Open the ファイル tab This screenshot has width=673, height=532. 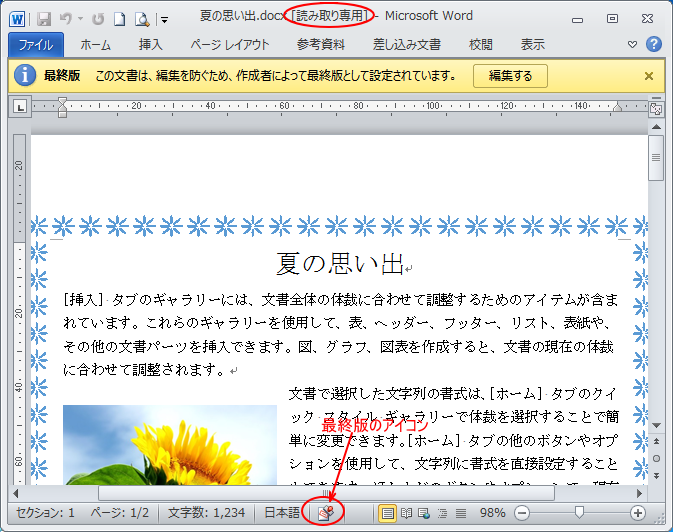(36, 44)
